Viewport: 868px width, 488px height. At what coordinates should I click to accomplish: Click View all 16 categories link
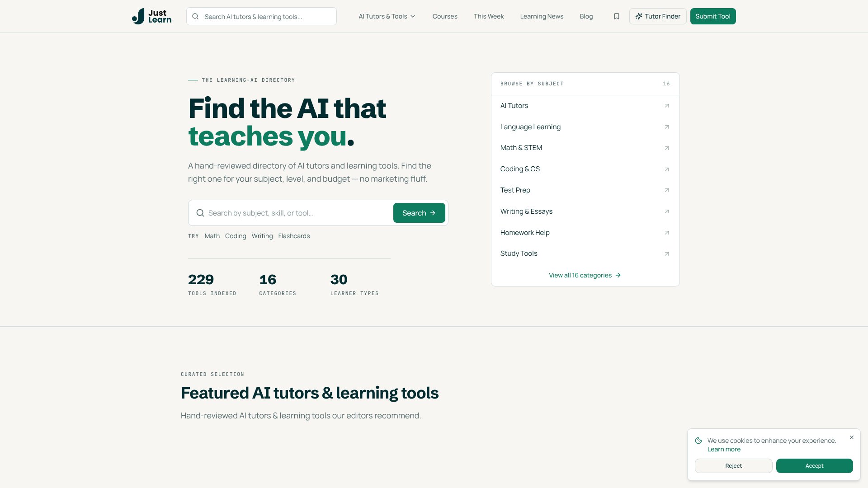pyautogui.click(x=585, y=275)
